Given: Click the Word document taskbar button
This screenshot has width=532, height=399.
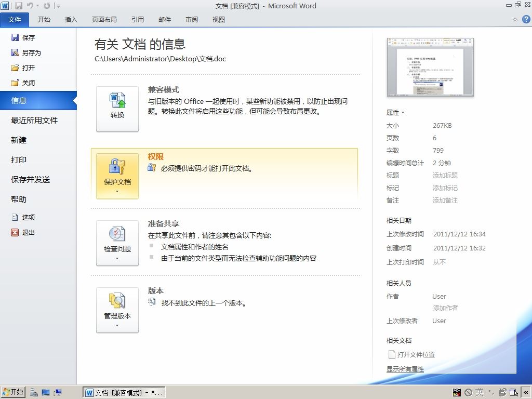Looking at the screenshot, I should (x=124, y=393).
